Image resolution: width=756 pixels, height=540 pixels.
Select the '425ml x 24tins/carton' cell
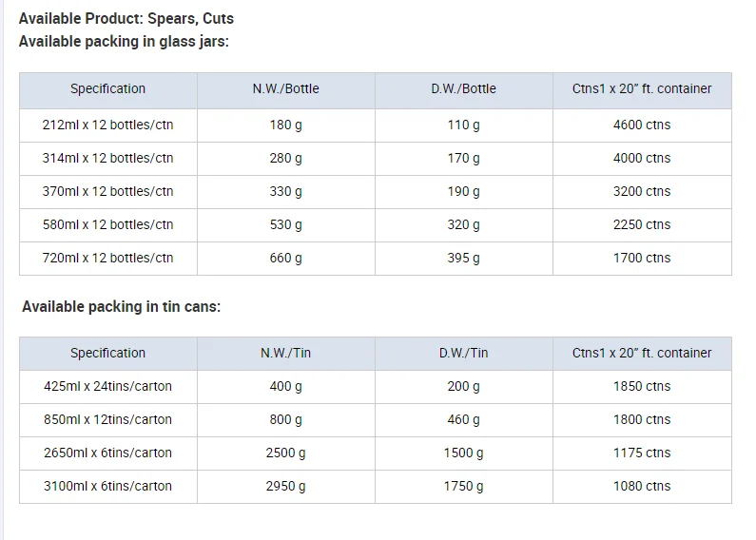(x=107, y=387)
